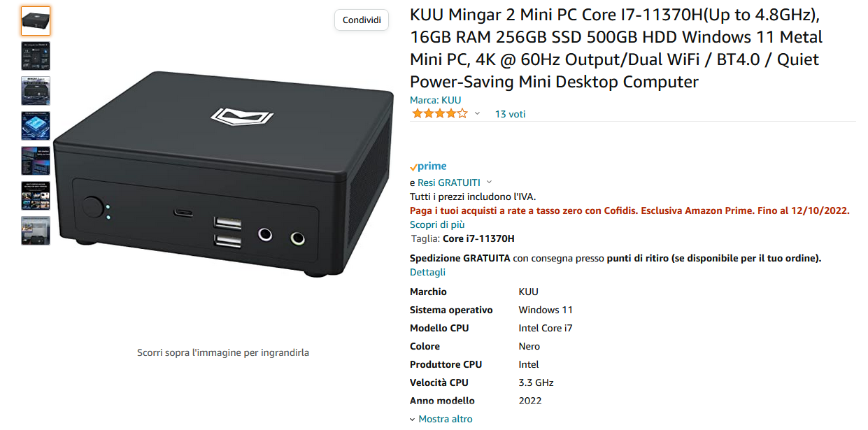Expand Mostra altro specifications
This screenshot has height=430, width=868.
click(441, 419)
